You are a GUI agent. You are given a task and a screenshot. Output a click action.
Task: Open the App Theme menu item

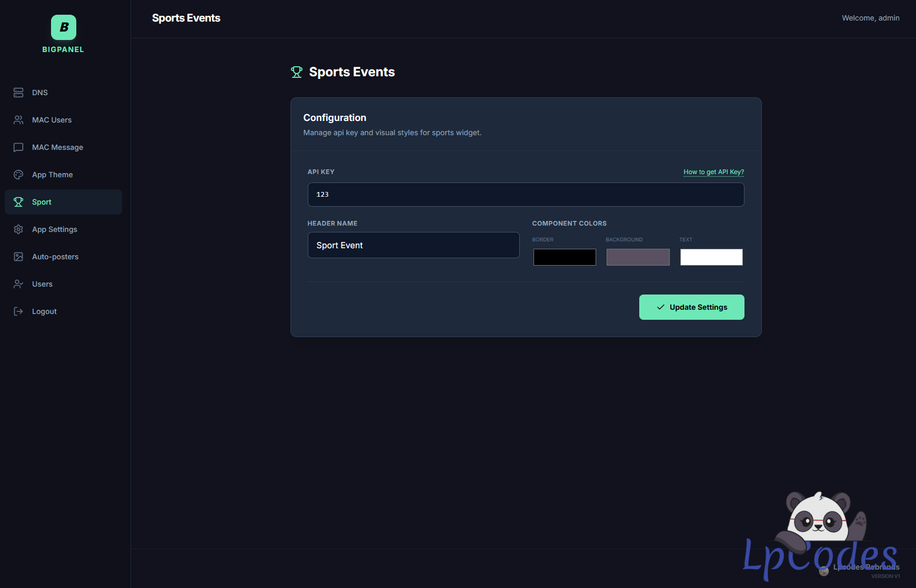point(52,175)
